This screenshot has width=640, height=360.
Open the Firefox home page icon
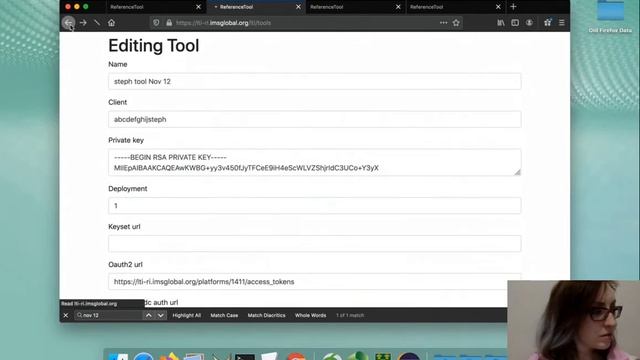(x=111, y=23)
